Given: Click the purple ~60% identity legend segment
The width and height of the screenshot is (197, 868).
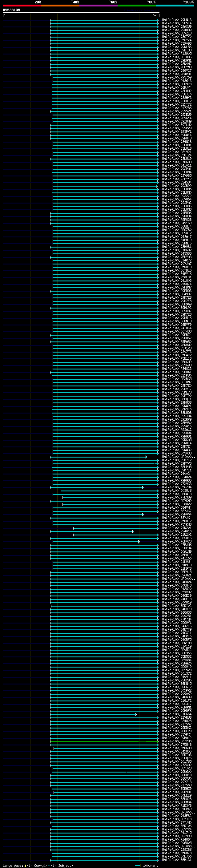Looking at the screenshot, I should click(x=99, y=6).
